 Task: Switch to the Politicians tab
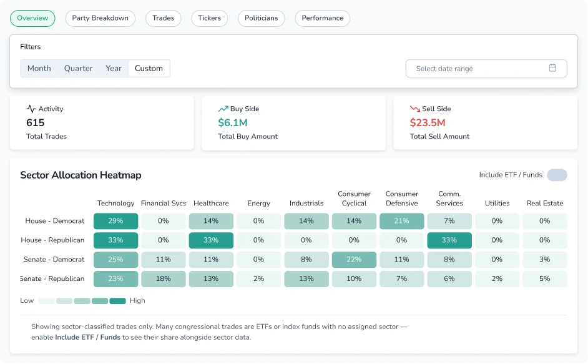[261, 18]
